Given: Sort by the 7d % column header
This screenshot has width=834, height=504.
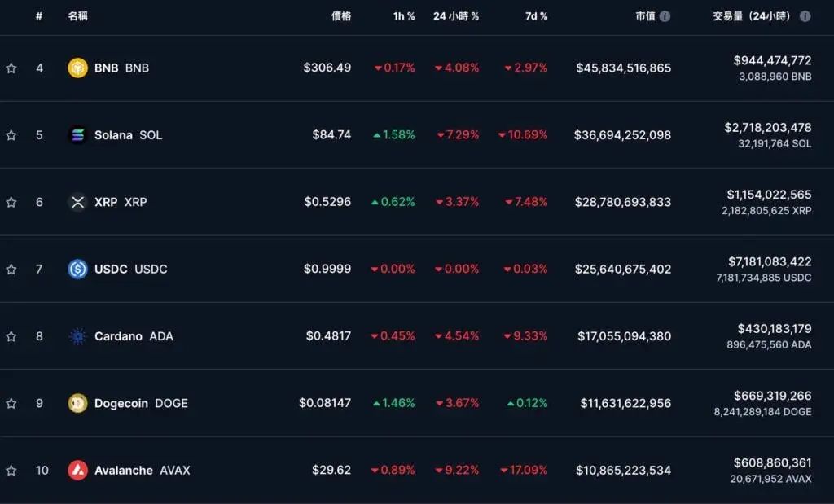Looking at the screenshot, I should [536, 16].
